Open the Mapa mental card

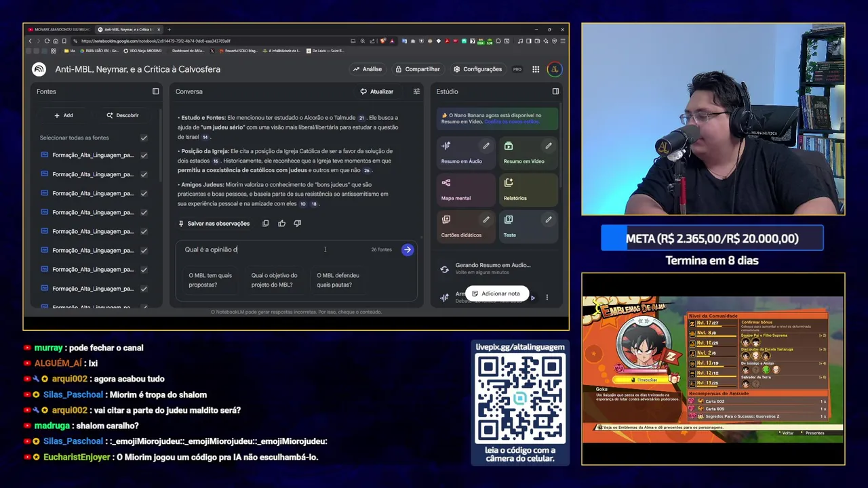pos(465,190)
